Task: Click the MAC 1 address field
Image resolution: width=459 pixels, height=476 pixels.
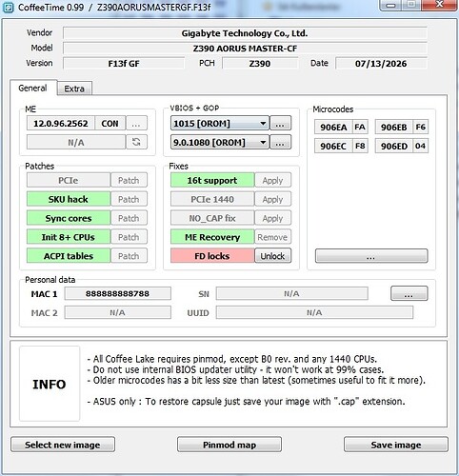Action: [118, 293]
